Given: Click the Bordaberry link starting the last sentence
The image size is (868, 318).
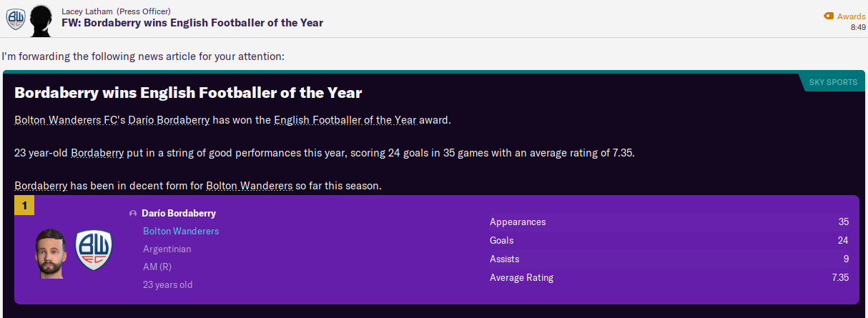Looking at the screenshot, I should pos(41,186).
